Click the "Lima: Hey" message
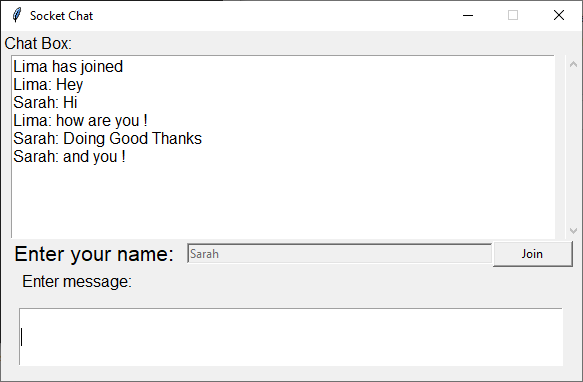583x382 pixels. pos(48,85)
